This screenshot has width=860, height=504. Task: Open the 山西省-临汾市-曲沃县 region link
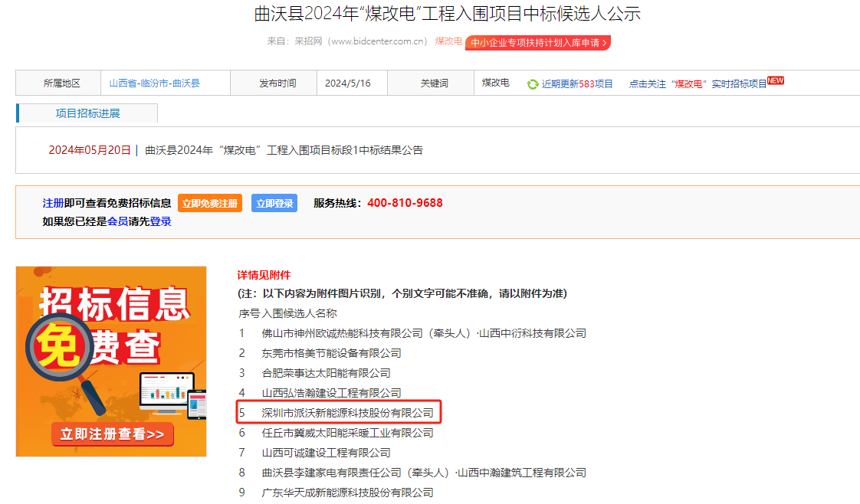pos(154,83)
